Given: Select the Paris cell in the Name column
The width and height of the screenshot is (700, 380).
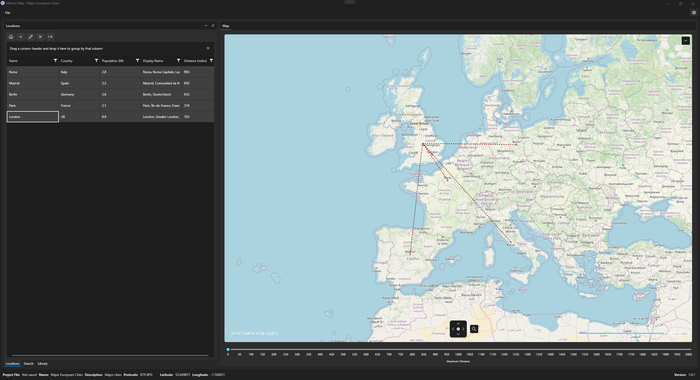Looking at the screenshot, I should 33,105.
